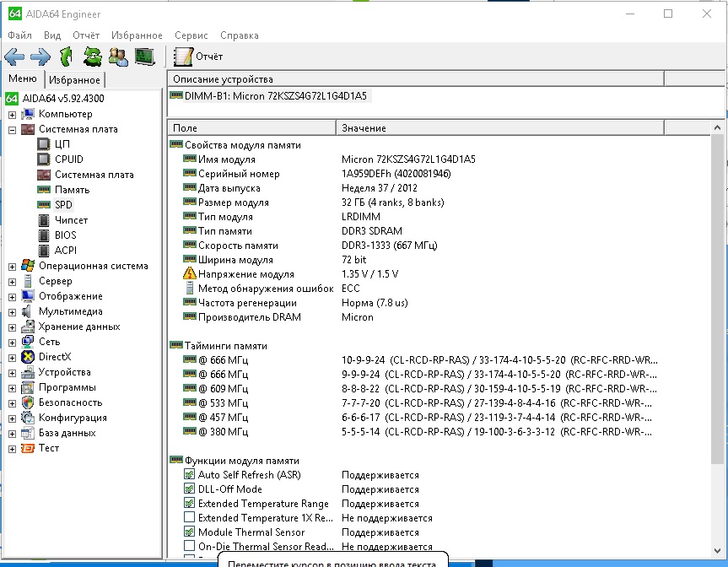Toggle Extended Temperature Range checkbox
The image size is (728, 567).
(189, 503)
